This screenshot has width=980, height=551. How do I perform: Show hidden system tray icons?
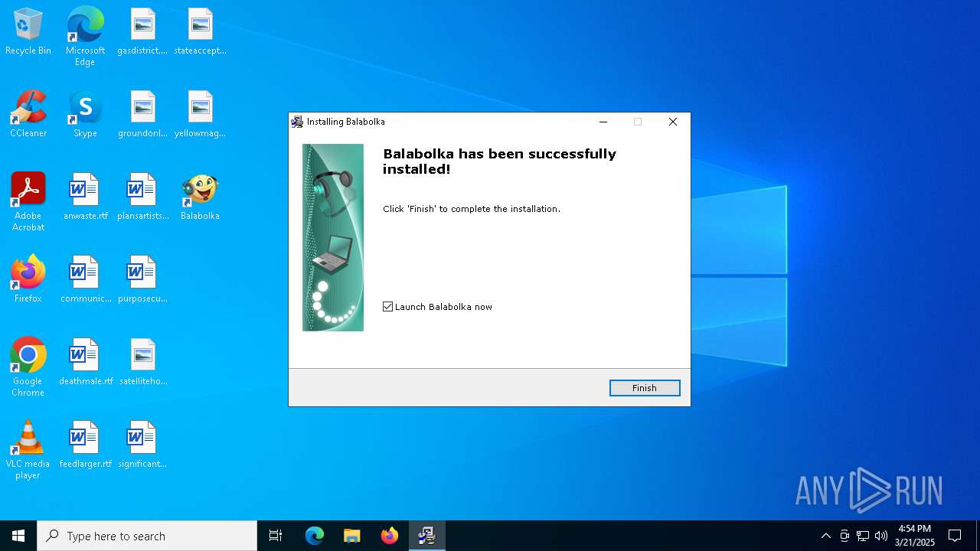825,536
